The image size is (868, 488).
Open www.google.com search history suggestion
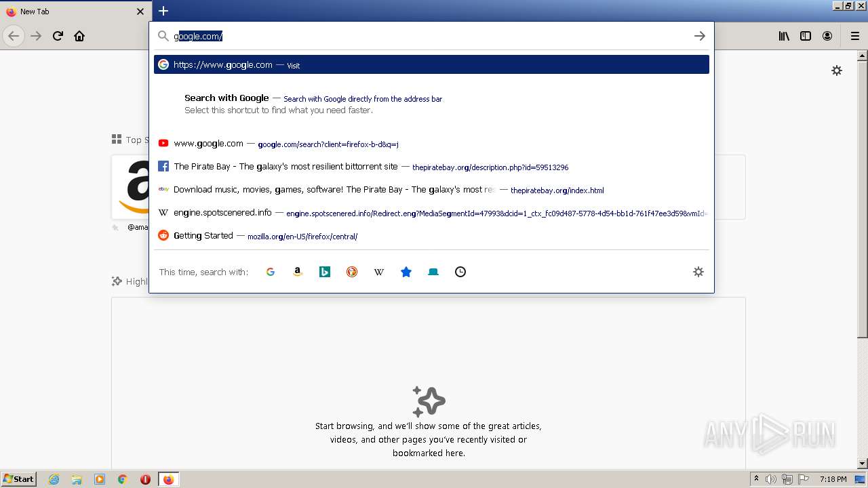(x=431, y=144)
